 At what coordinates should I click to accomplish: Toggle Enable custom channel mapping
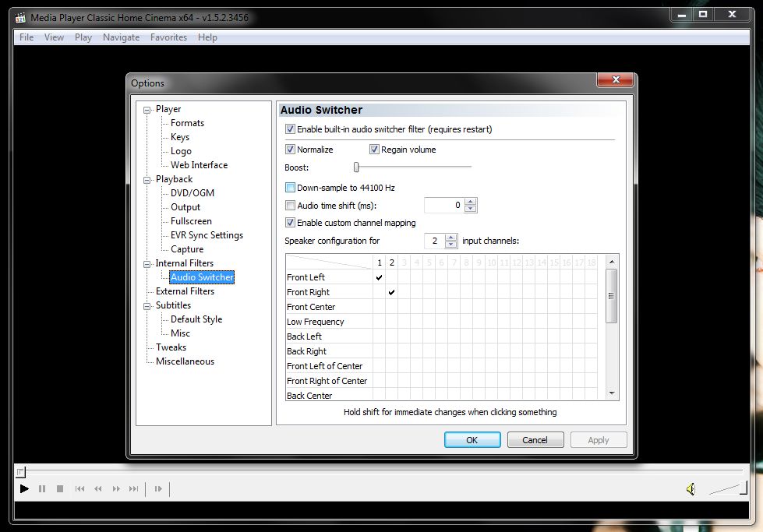pos(290,222)
